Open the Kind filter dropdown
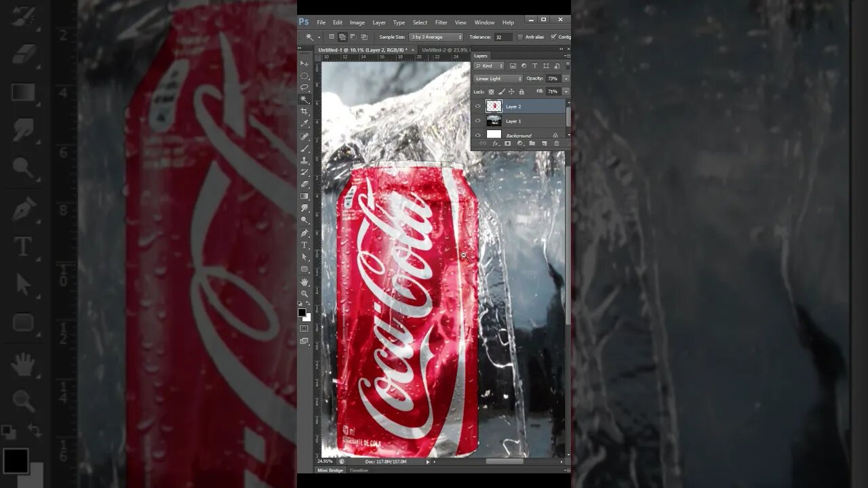The height and width of the screenshot is (488, 868). 489,66
